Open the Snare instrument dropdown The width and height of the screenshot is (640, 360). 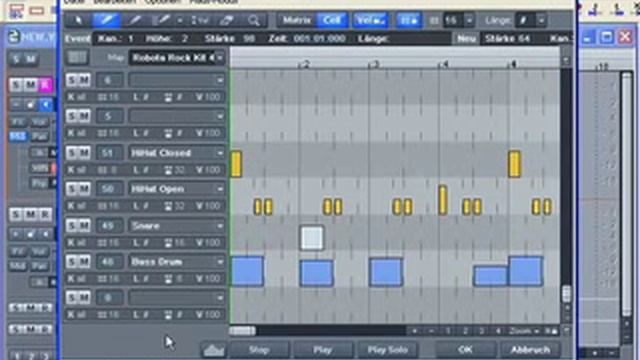(x=220, y=226)
